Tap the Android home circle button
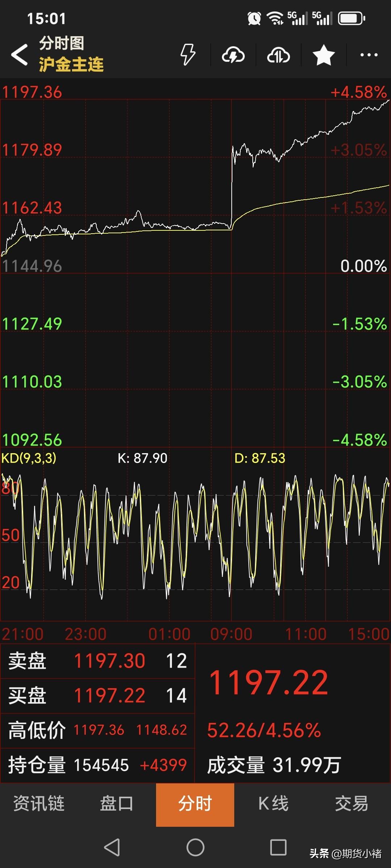391x868 pixels. point(195,847)
